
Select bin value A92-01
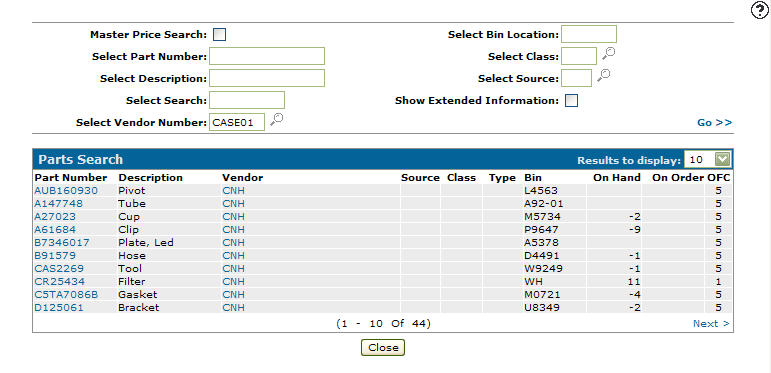click(543, 203)
